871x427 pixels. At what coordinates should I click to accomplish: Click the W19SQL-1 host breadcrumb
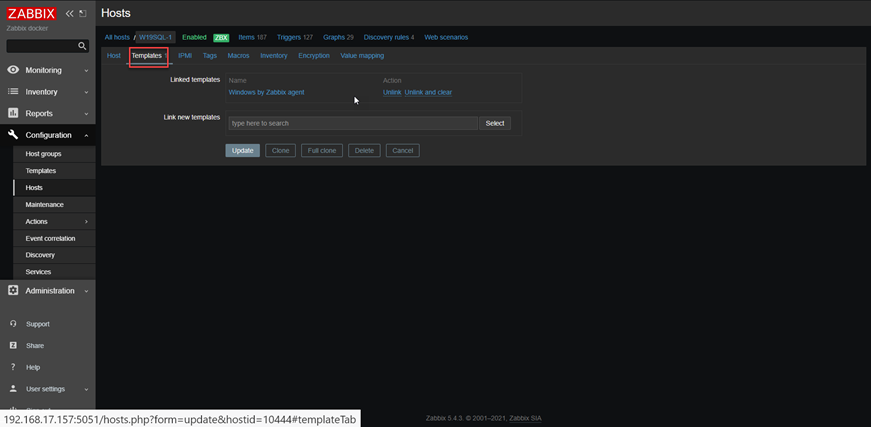point(156,37)
